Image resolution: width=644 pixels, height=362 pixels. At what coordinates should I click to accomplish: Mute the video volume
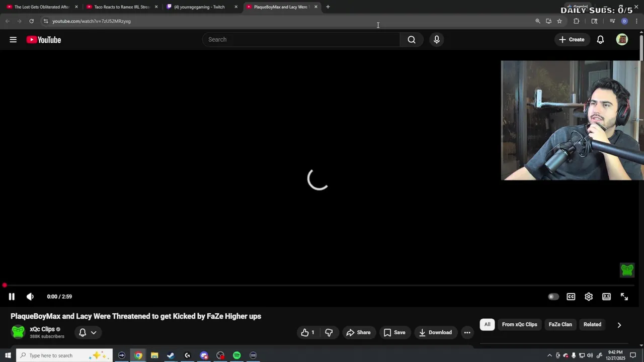[x=30, y=297]
